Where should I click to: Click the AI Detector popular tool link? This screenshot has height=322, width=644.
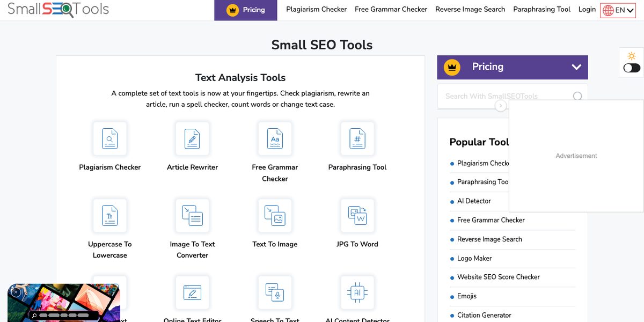click(x=474, y=201)
